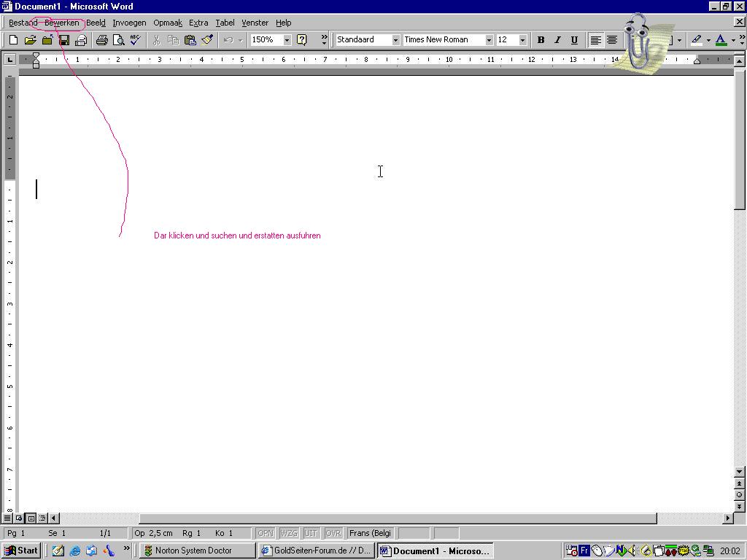
Task: Open an existing file from toolbar
Action: (30, 40)
